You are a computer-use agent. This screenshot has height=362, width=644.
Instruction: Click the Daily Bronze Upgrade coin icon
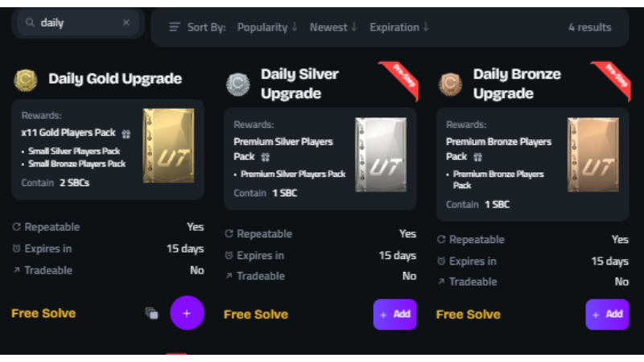point(450,84)
